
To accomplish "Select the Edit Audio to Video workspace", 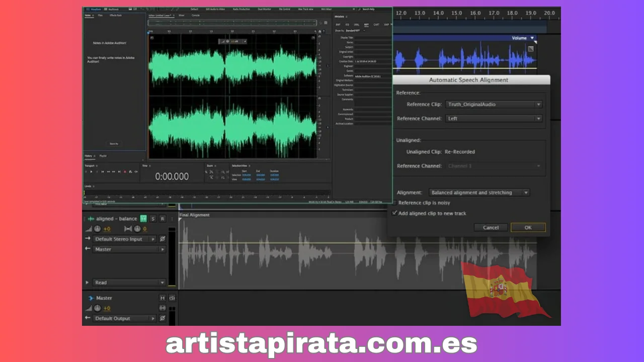I will coord(215,10).
